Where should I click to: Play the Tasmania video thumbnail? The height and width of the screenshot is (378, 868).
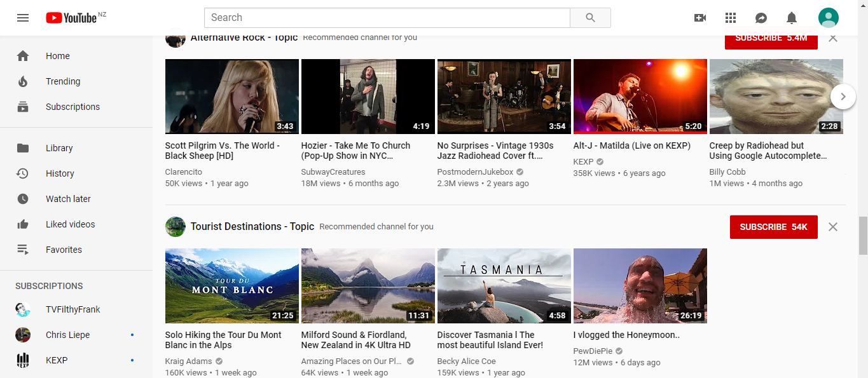[x=504, y=286]
